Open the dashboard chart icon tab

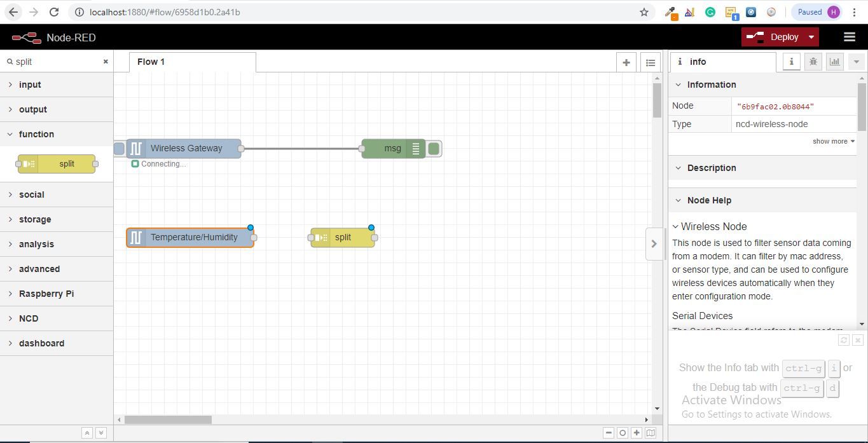tap(834, 62)
